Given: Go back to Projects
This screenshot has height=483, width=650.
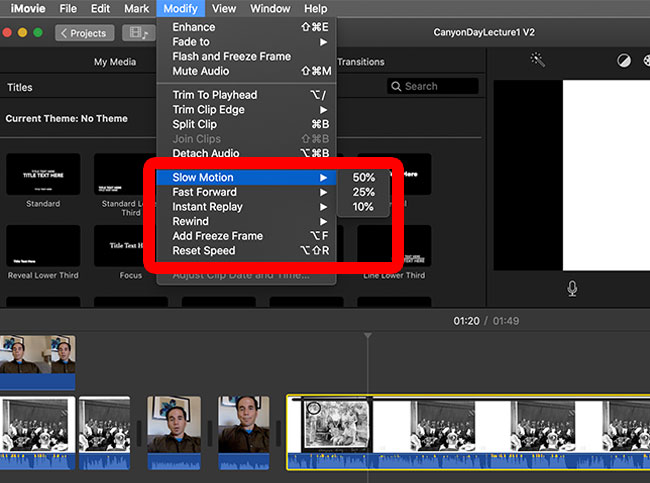Looking at the screenshot, I should point(85,33).
